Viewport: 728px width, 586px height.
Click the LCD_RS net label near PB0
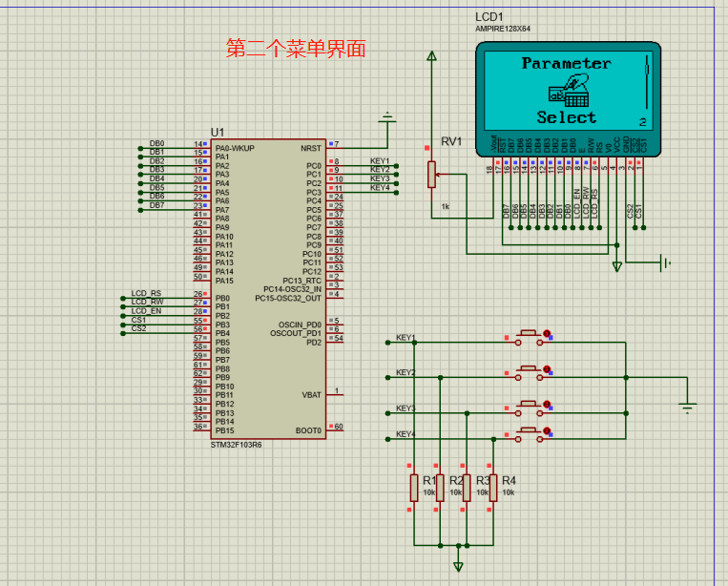pos(146,293)
